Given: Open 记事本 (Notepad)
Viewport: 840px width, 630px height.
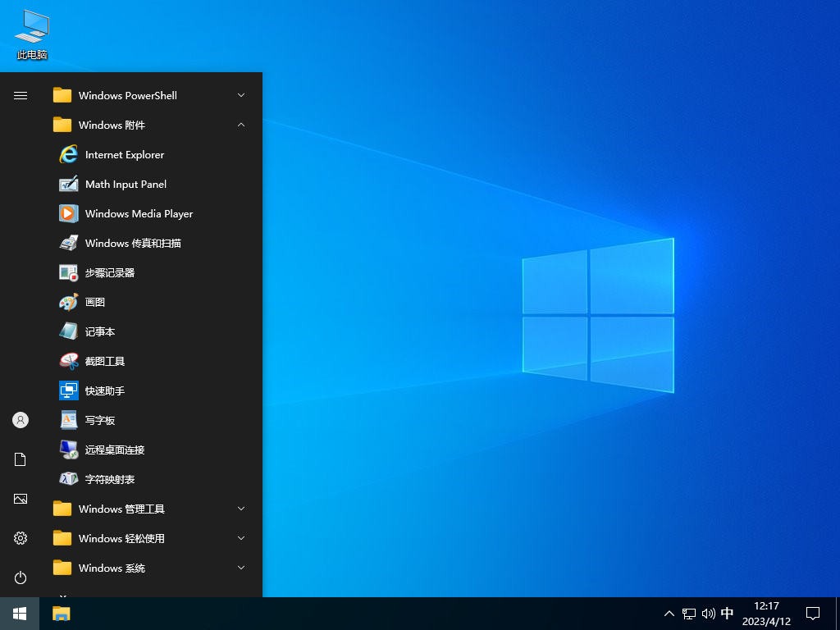Looking at the screenshot, I should [99, 331].
